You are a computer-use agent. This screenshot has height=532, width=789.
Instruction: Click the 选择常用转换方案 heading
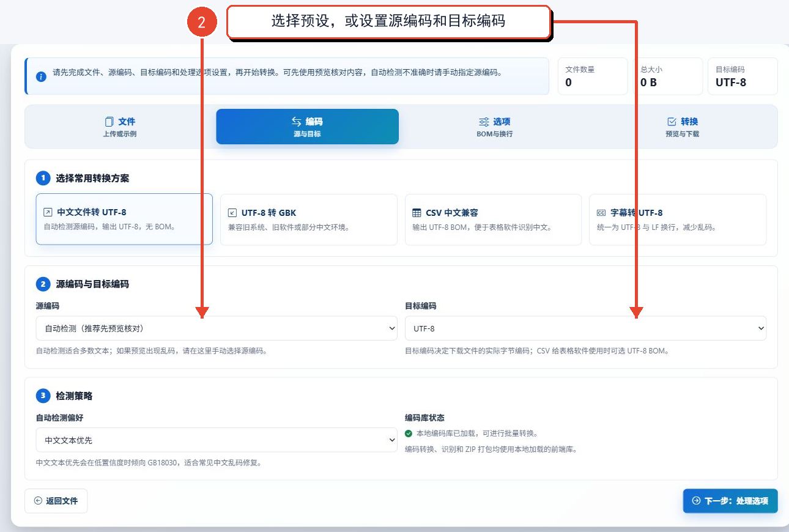[x=92, y=179]
